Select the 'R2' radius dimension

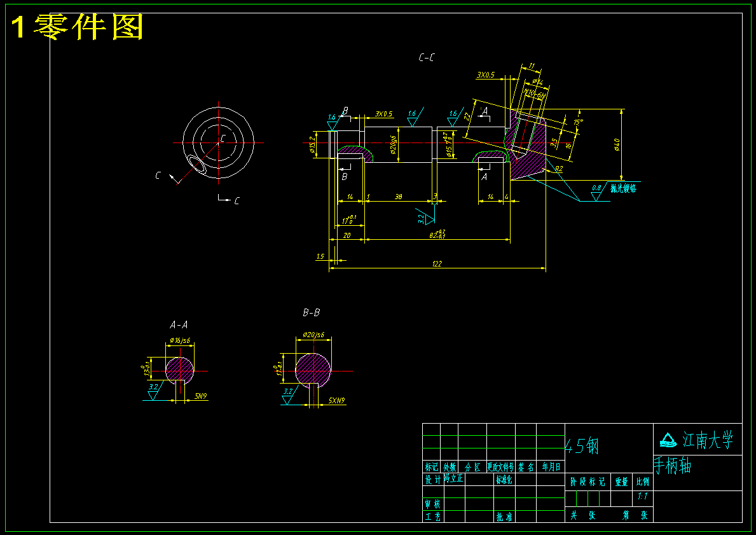pyautogui.click(x=559, y=169)
